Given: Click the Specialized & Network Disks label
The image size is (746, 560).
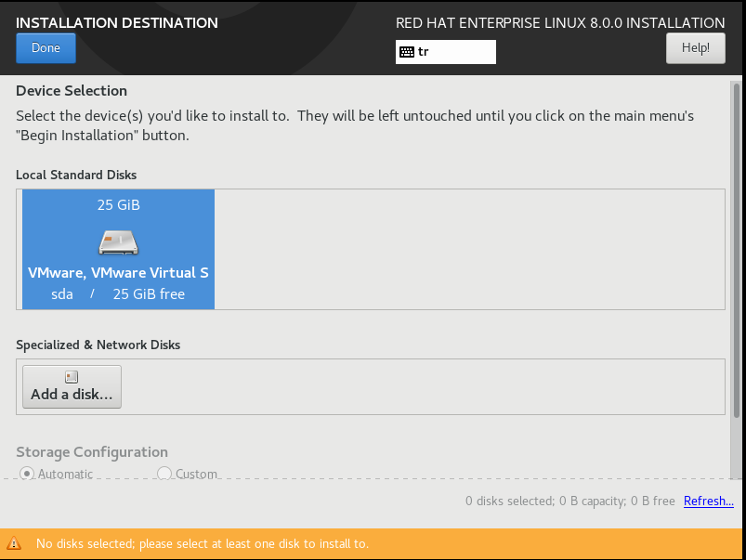Looking at the screenshot, I should (98, 345).
